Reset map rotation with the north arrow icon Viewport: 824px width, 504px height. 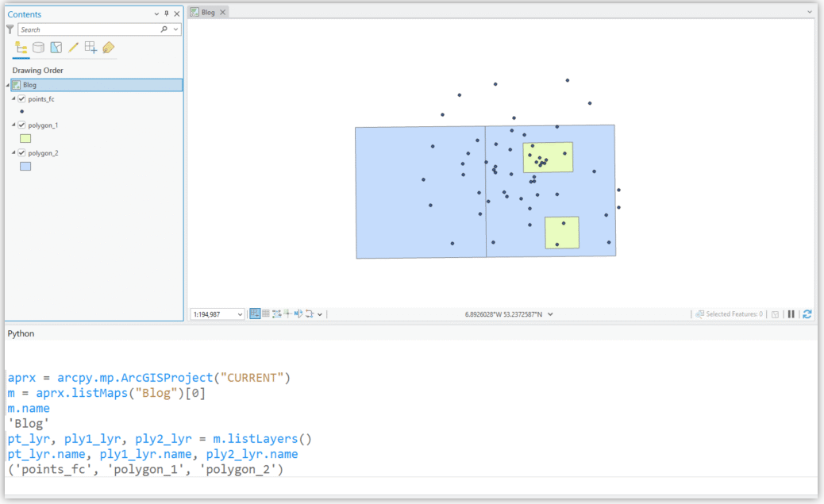[x=298, y=314]
